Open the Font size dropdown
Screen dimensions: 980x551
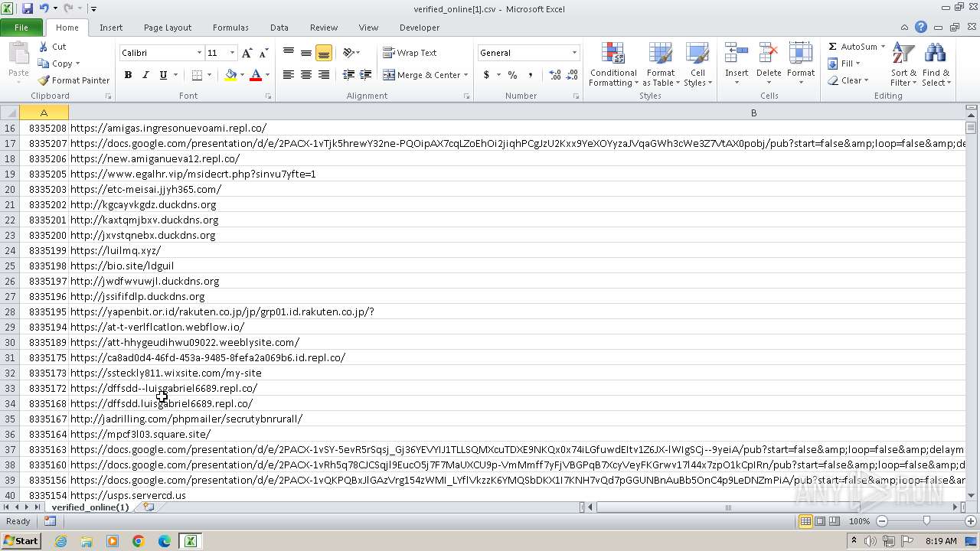point(232,53)
